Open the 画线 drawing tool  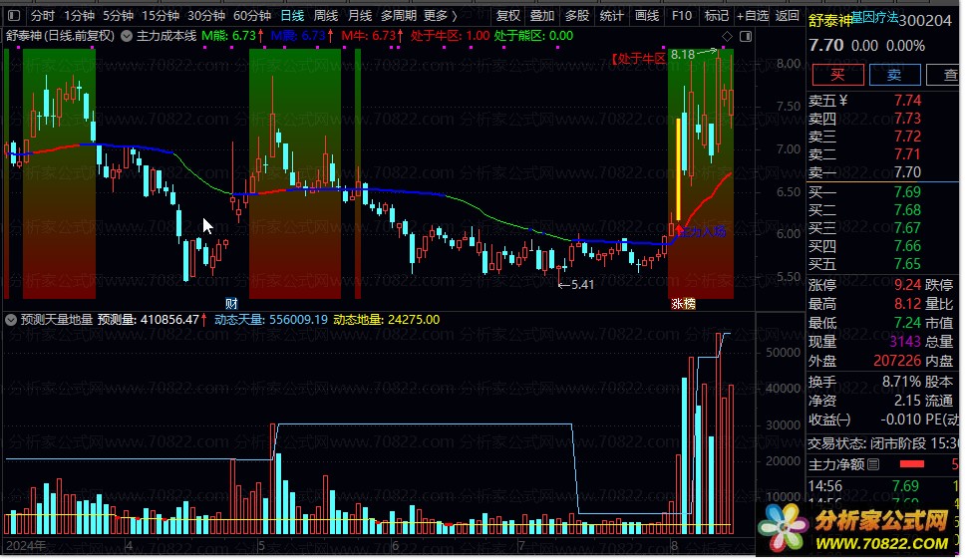646,15
